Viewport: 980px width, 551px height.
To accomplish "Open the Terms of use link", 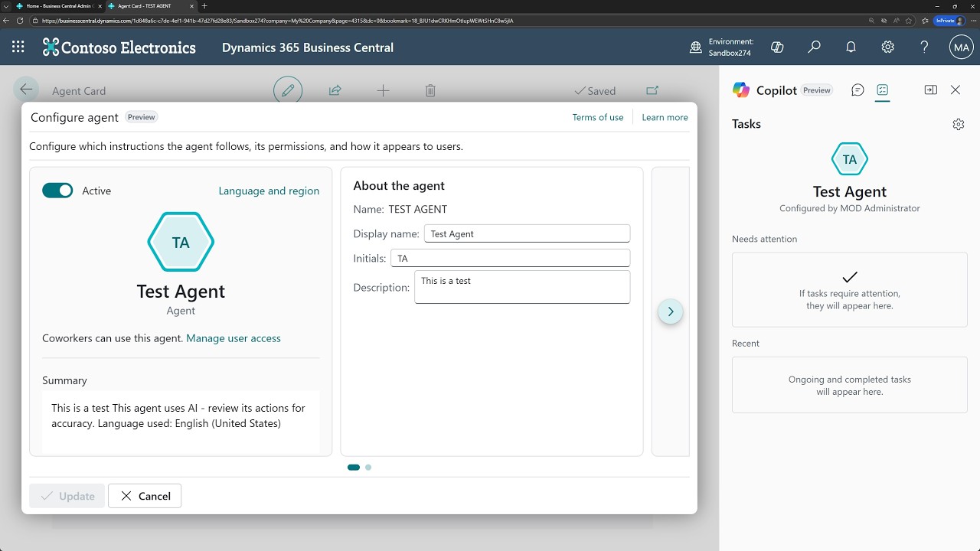I will pyautogui.click(x=598, y=117).
